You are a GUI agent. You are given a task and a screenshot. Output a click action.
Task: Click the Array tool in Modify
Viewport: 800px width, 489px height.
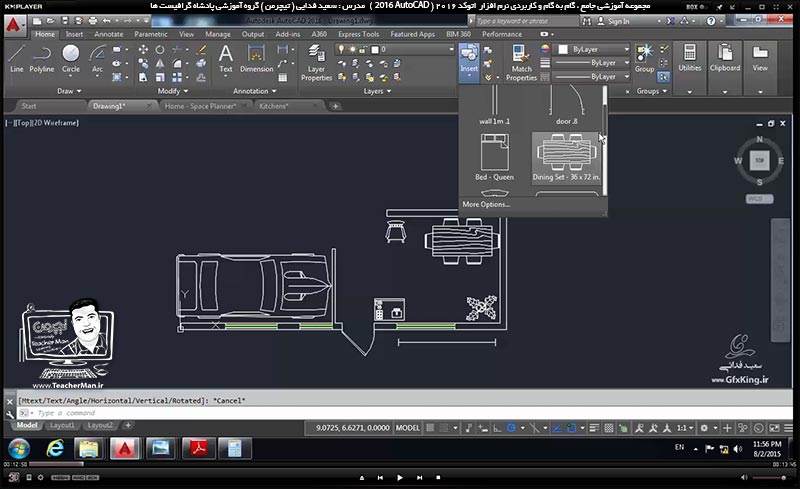[177, 78]
